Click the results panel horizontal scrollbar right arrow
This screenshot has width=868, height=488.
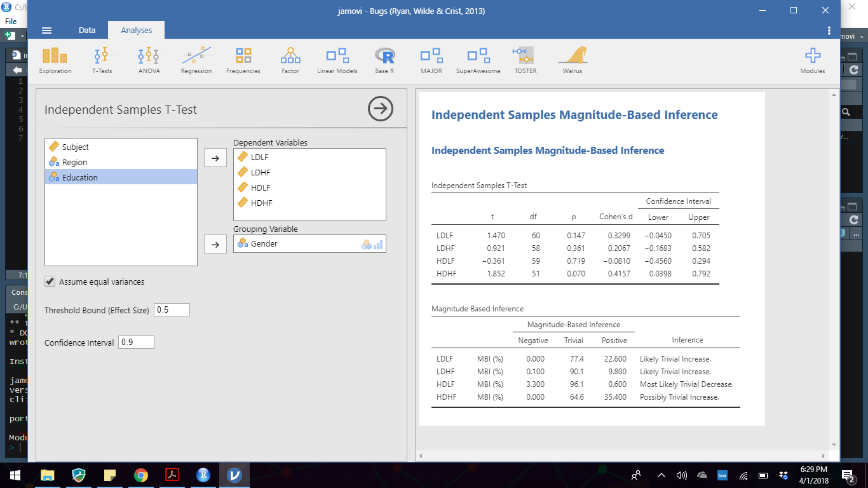pyautogui.click(x=824, y=456)
